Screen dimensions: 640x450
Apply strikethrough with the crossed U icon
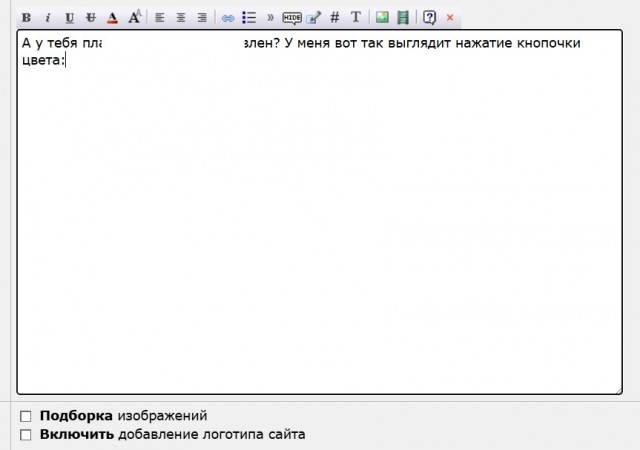click(91, 18)
